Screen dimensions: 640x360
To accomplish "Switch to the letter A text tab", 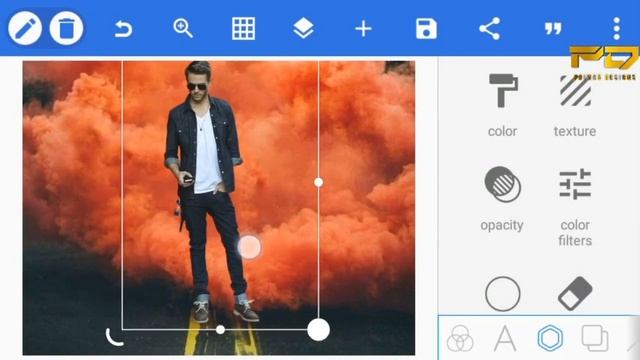I will coord(505,338).
